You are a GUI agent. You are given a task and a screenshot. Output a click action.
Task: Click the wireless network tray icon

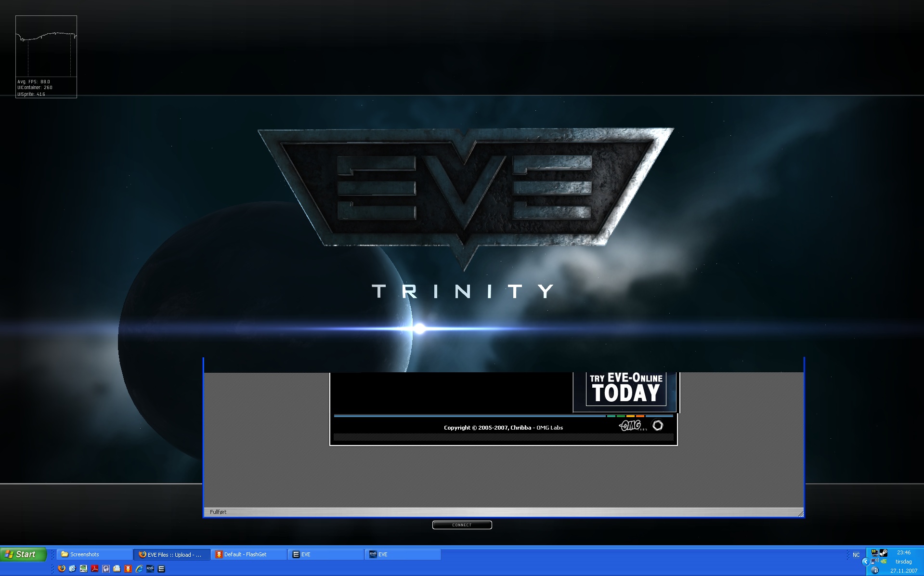[875, 562]
